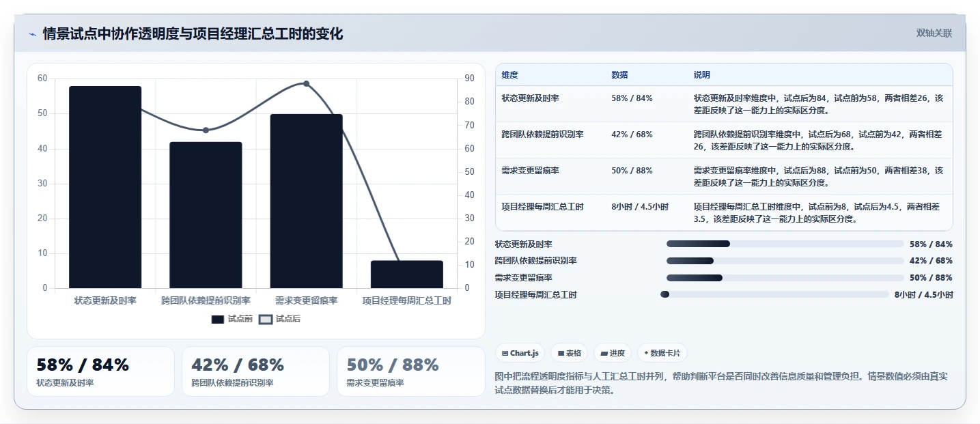Click the right axis value 90

click(x=469, y=79)
